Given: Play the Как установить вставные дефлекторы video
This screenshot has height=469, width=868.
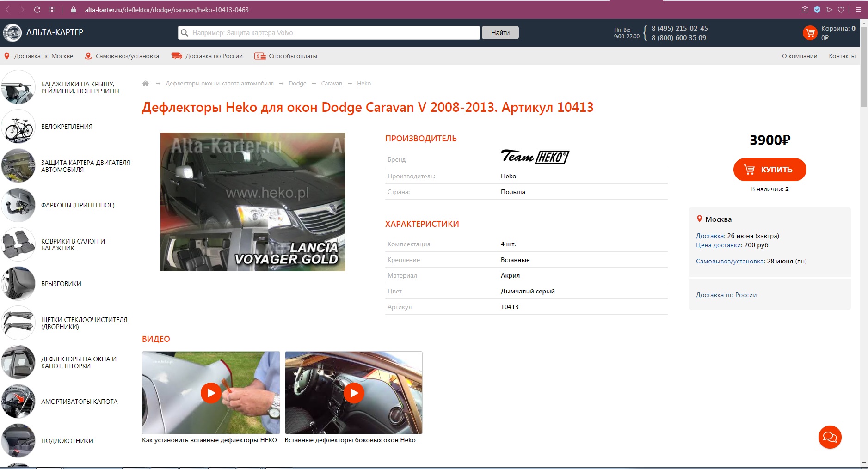Looking at the screenshot, I should [211, 393].
